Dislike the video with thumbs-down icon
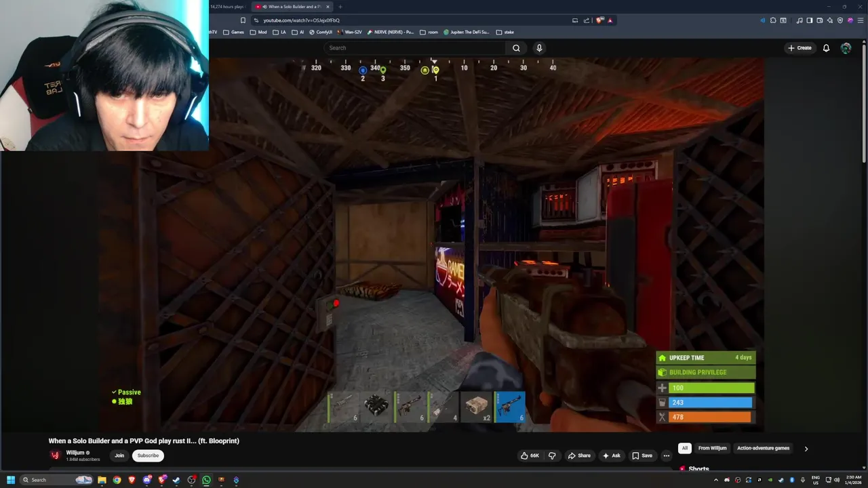This screenshot has height=488, width=868. 552,455
